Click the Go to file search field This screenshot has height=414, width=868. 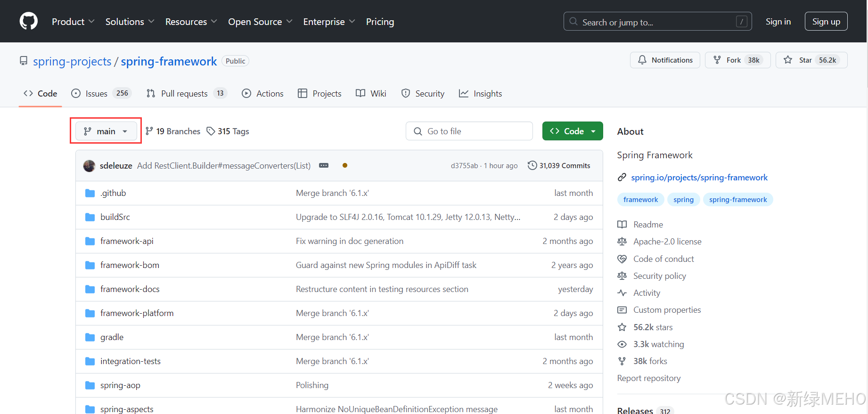pyautogui.click(x=469, y=131)
